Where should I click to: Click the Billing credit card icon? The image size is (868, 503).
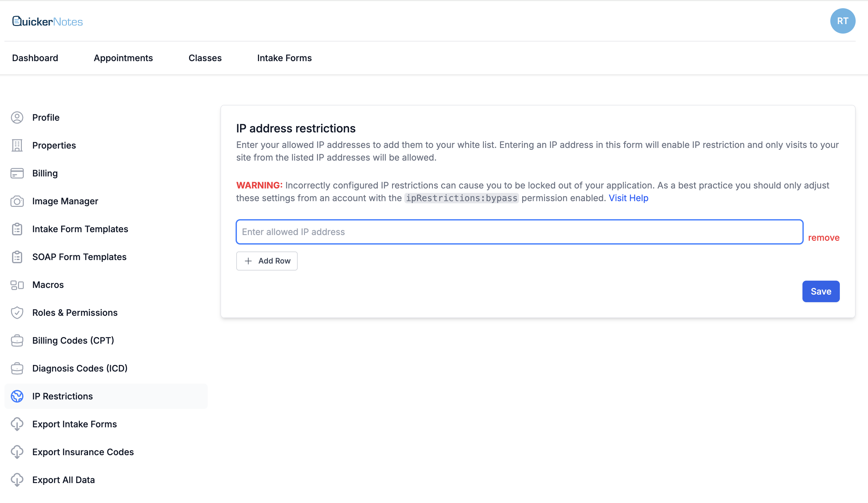[x=17, y=173]
